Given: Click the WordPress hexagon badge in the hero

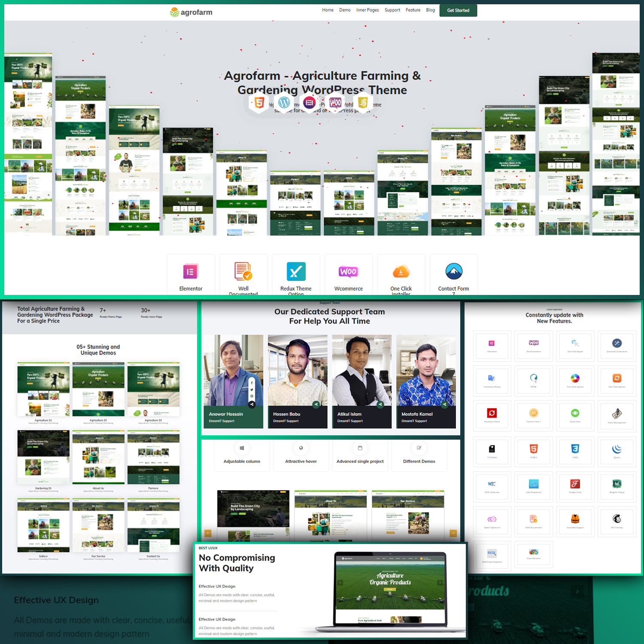Looking at the screenshot, I should pos(284,103).
